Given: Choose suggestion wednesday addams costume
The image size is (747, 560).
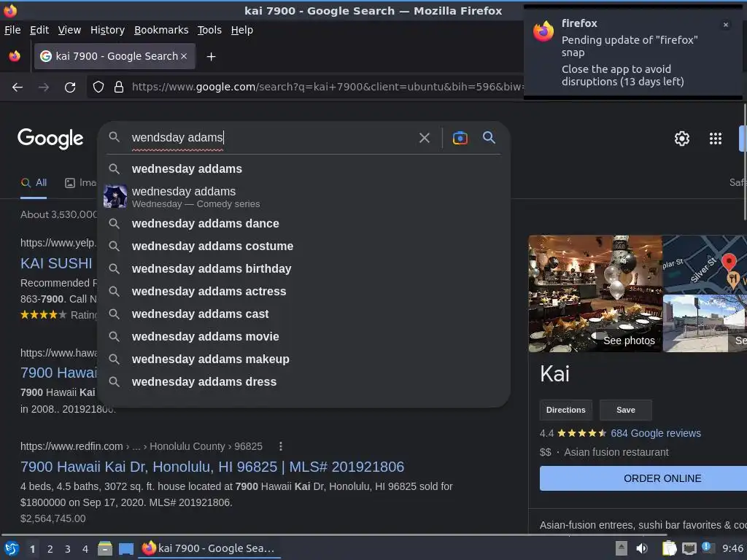Looking at the screenshot, I should click(x=304, y=246).
